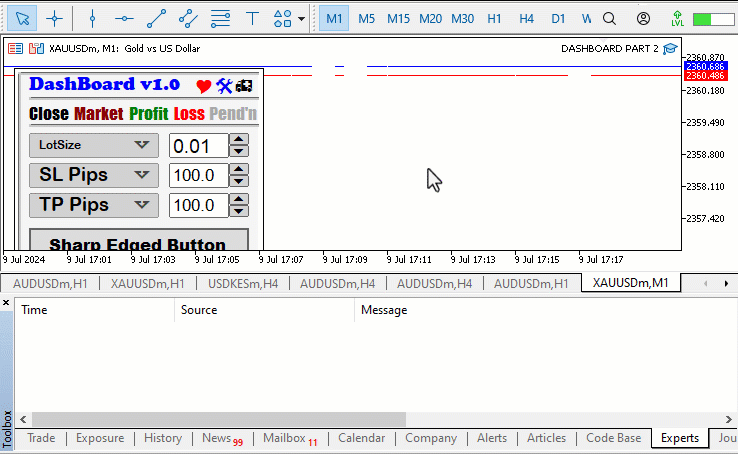Screen dimensions: 738x454
Task: Switch to H4 timeframe
Action: point(526,19)
